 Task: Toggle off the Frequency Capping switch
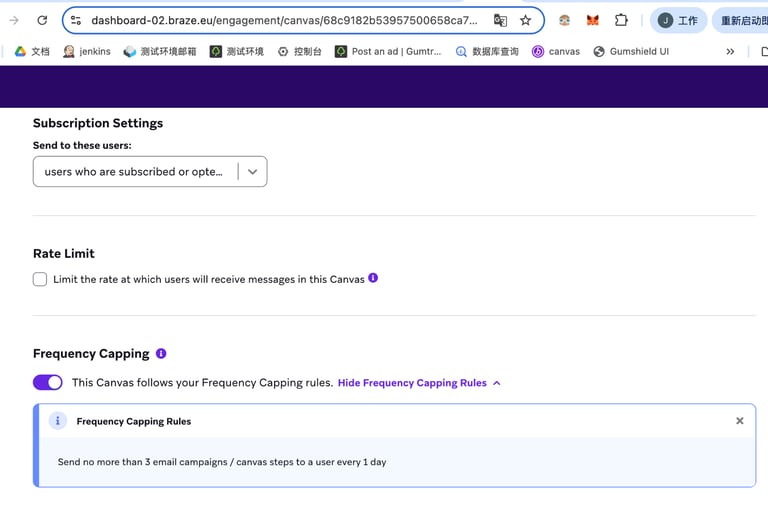[x=47, y=382]
